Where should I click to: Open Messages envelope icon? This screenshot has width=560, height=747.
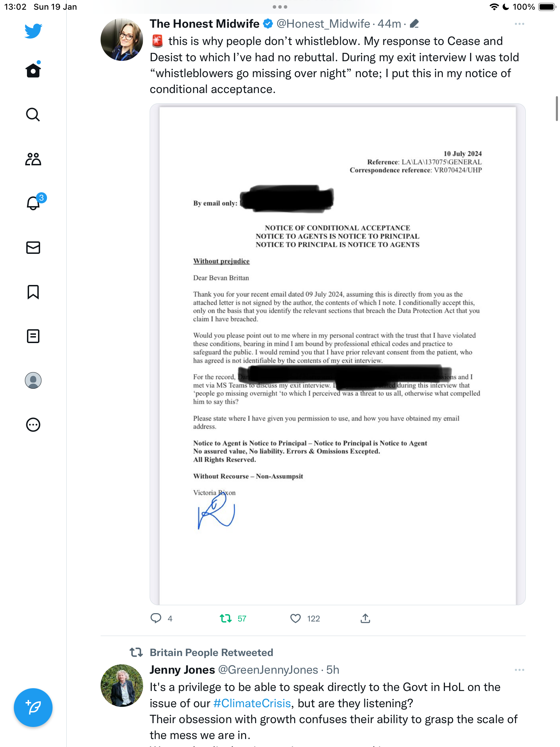33,248
